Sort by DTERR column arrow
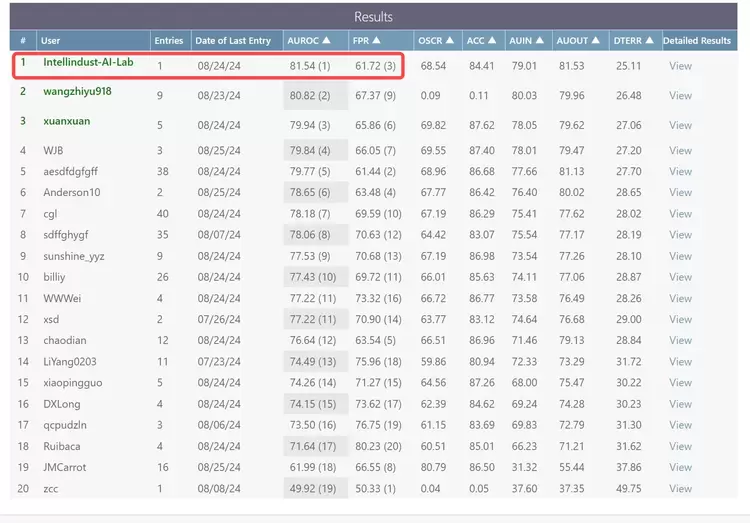This screenshot has width=750, height=523. (x=651, y=41)
